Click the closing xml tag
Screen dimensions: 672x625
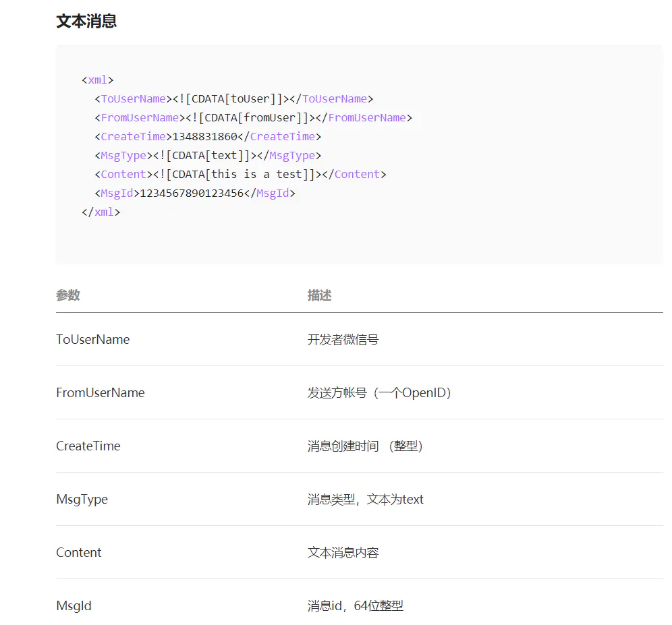tap(101, 212)
